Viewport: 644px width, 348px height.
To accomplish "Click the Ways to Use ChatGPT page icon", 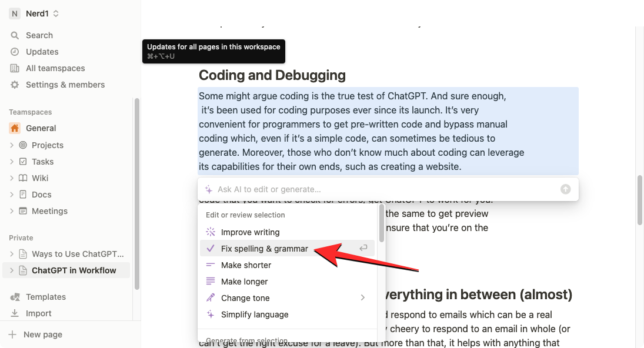I will [x=23, y=254].
